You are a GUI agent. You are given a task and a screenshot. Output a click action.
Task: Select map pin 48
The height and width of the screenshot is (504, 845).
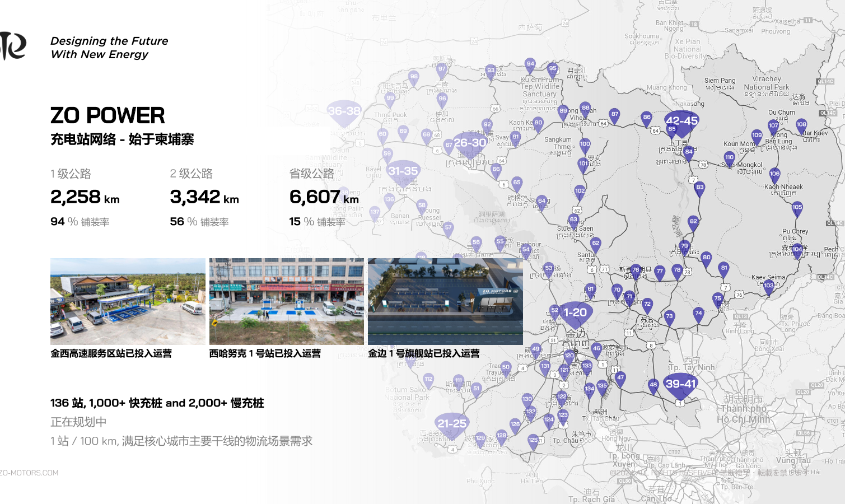[653, 386]
